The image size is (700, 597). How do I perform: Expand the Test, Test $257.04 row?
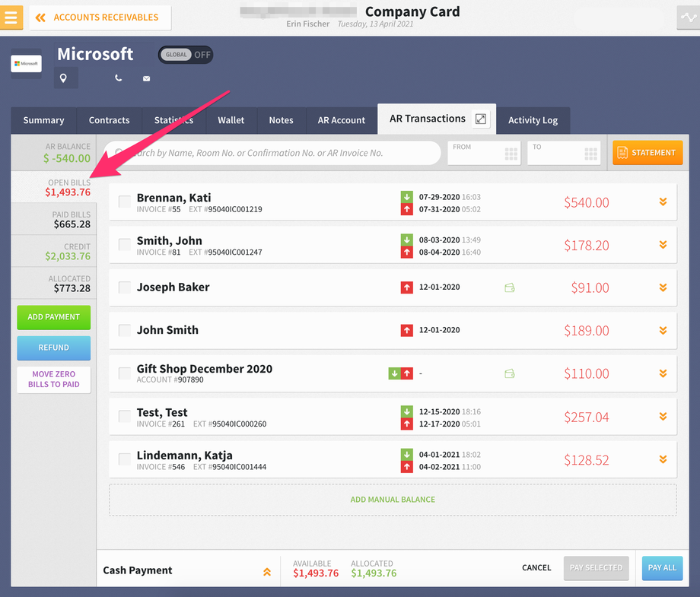pyautogui.click(x=663, y=416)
